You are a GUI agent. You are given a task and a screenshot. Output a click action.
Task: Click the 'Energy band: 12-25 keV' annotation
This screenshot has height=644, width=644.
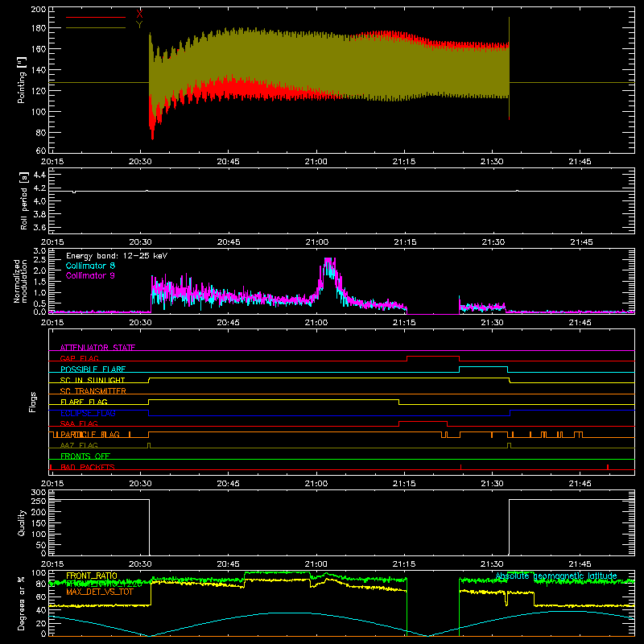(117, 256)
